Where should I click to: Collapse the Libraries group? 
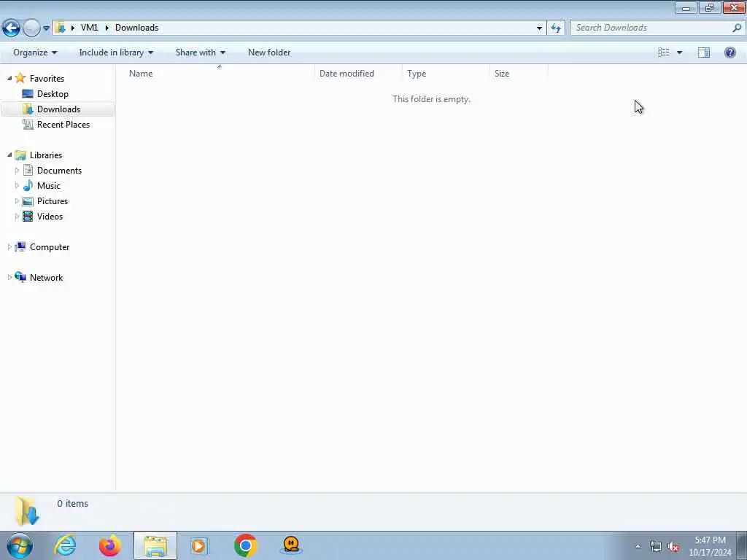tap(9, 155)
